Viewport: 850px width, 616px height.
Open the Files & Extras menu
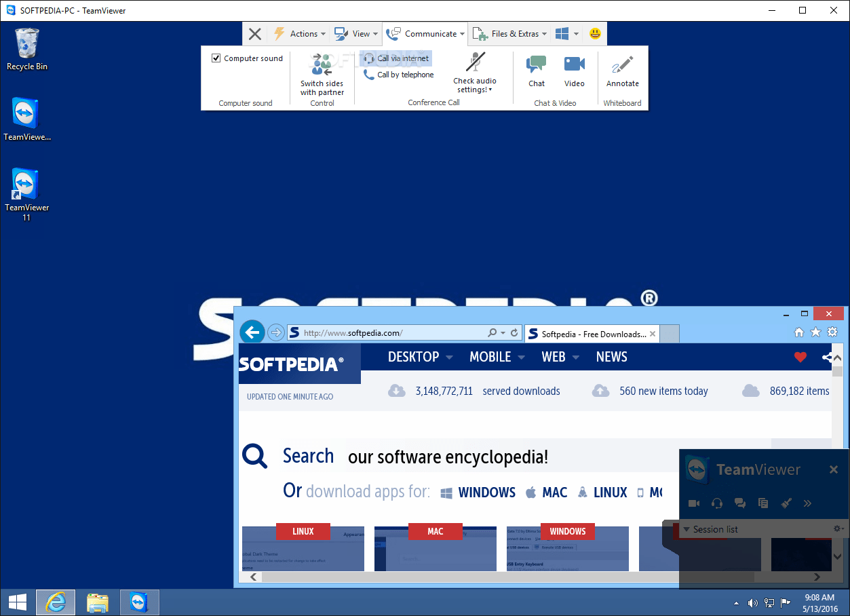point(510,34)
